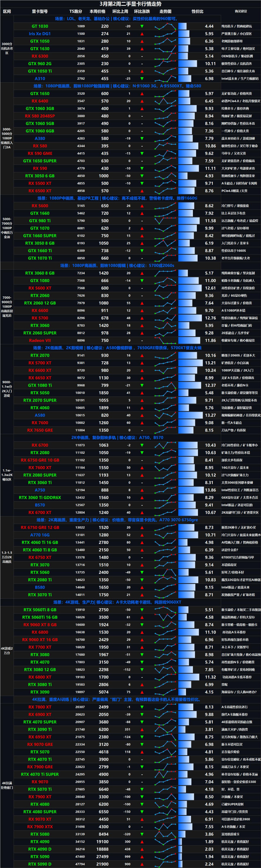Select the RTX 2060 SUPER card name
Viewport: 261px width, 868px height.
[x=40, y=333]
